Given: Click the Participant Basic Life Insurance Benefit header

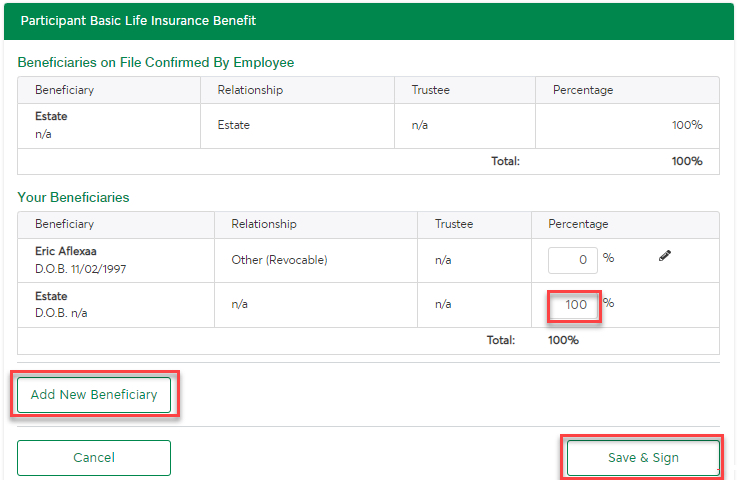Looking at the screenshot, I should (138, 21).
